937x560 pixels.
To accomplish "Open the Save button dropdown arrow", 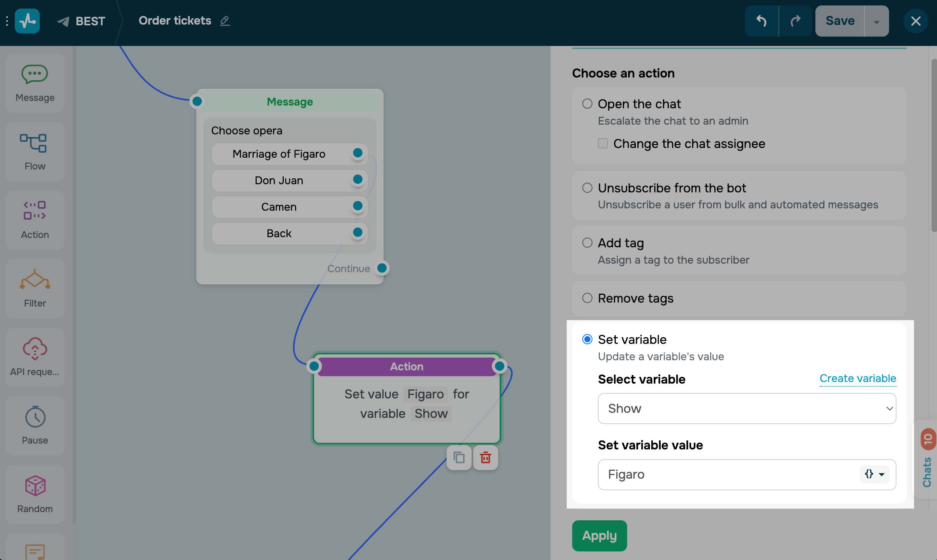I will (876, 21).
